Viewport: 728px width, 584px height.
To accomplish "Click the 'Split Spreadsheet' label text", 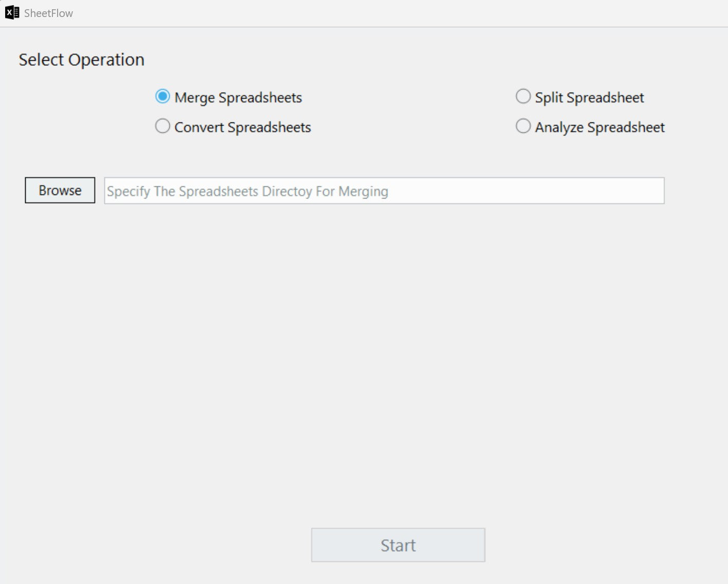I will coord(589,98).
